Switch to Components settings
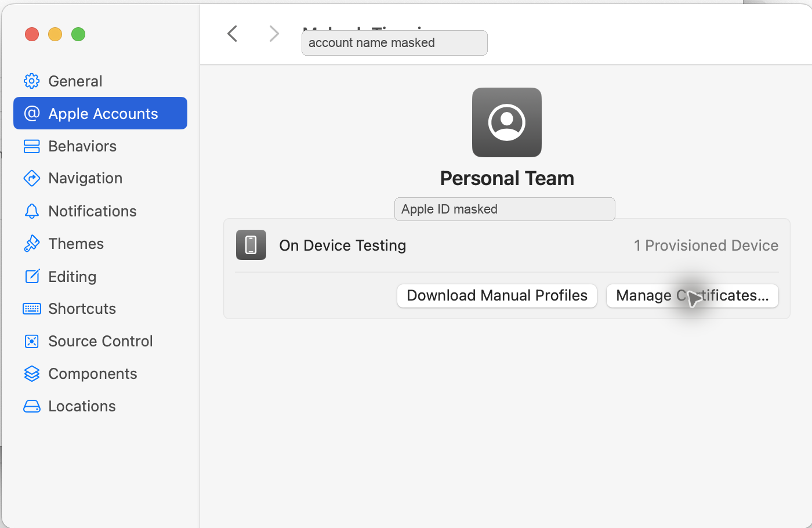The height and width of the screenshot is (528, 812). (x=100, y=374)
